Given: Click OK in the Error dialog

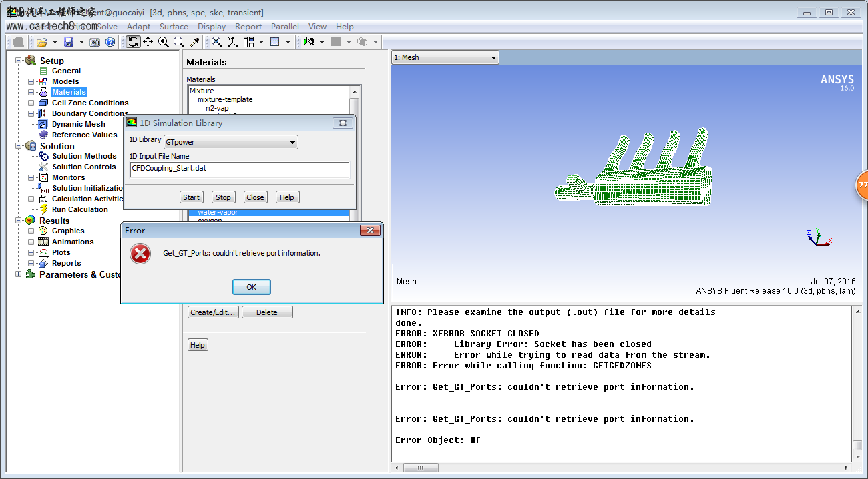Looking at the screenshot, I should click(252, 287).
